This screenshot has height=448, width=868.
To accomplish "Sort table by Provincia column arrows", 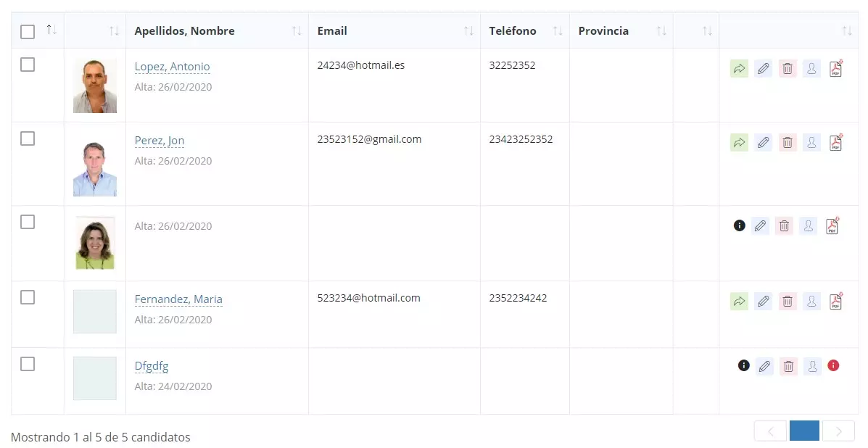I will 661,31.
